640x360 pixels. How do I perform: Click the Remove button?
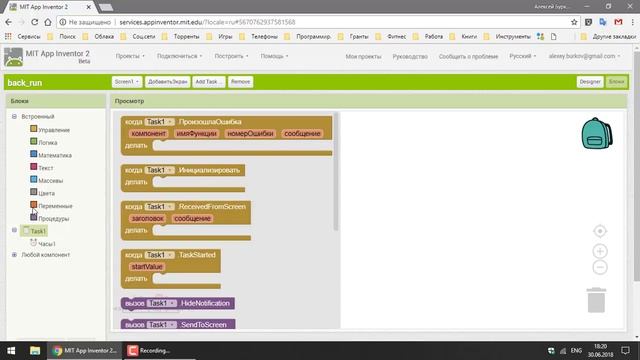[x=240, y=82]
